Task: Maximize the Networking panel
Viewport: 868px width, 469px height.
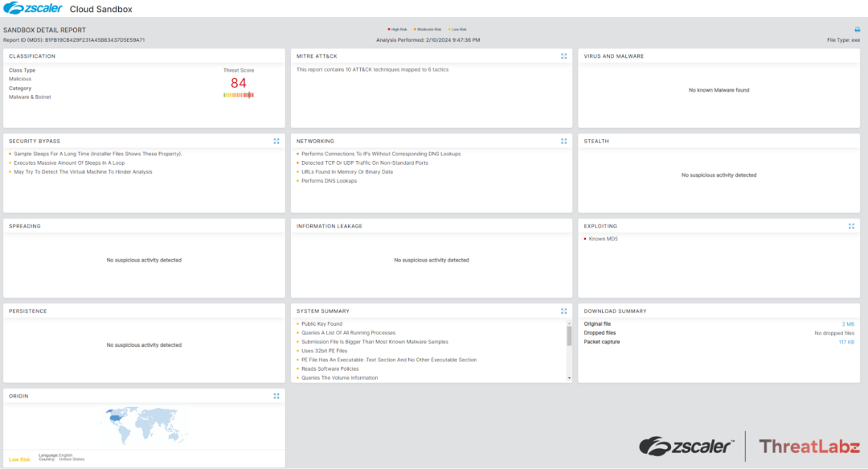Action: click(564, 141)
